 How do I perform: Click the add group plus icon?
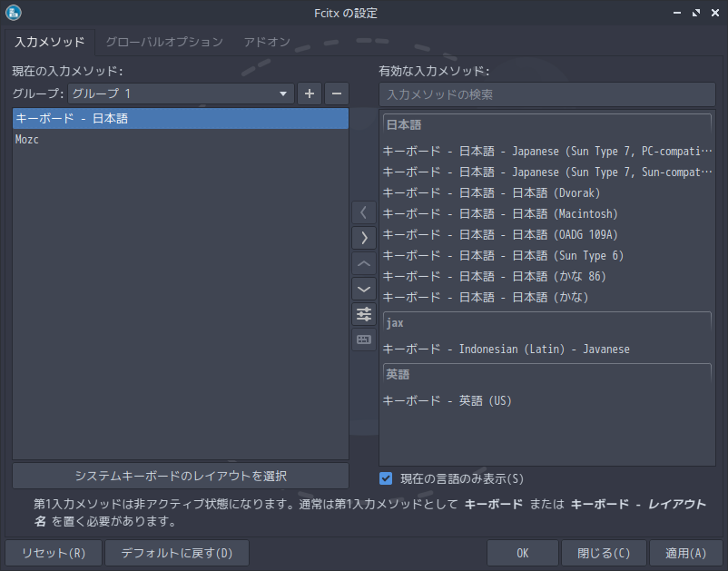point(310,94)
